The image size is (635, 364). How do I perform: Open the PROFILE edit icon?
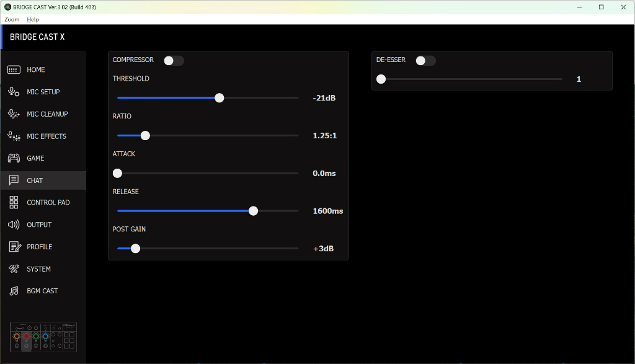pyautogui.click(x=15, y=247)
